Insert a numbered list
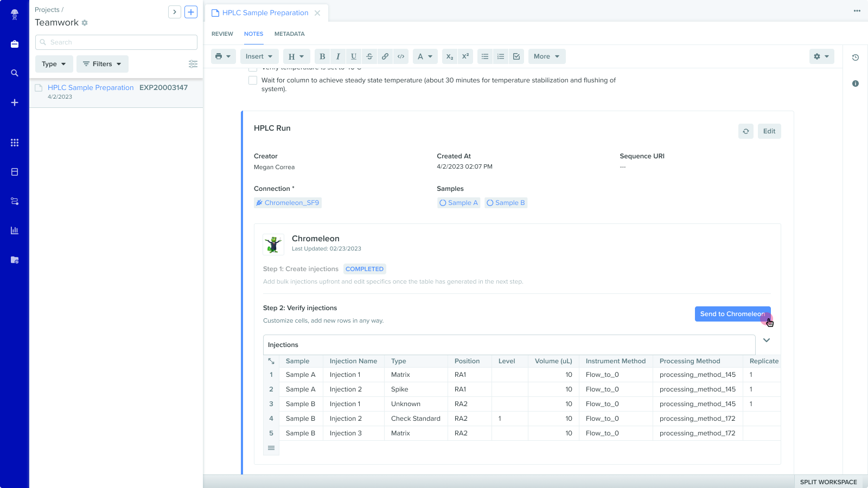 501,56
